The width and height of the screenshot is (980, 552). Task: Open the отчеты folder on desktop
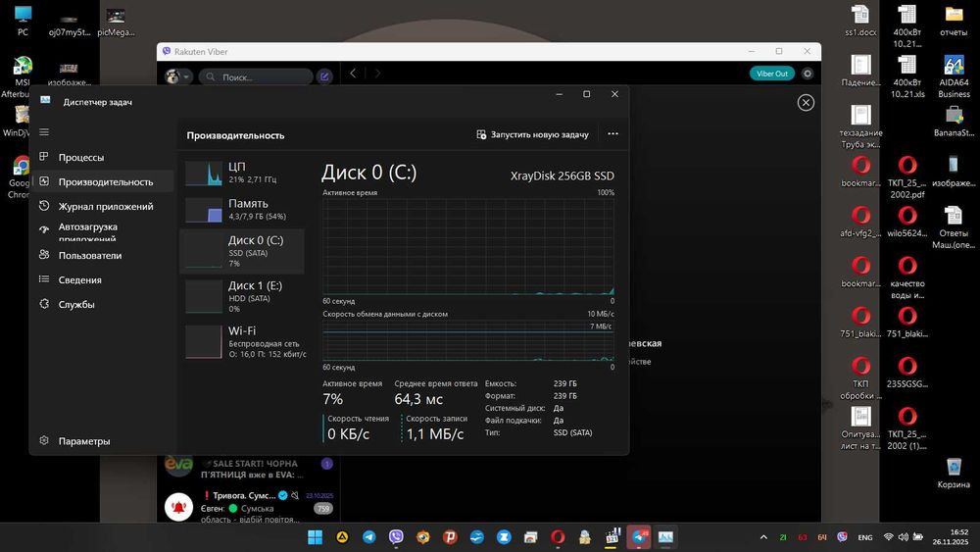[x=954, y=21]
